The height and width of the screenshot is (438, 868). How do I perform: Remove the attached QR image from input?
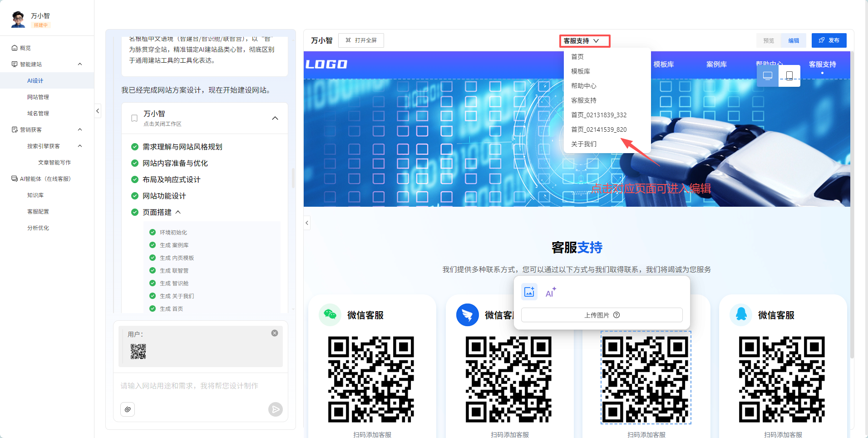275,333
